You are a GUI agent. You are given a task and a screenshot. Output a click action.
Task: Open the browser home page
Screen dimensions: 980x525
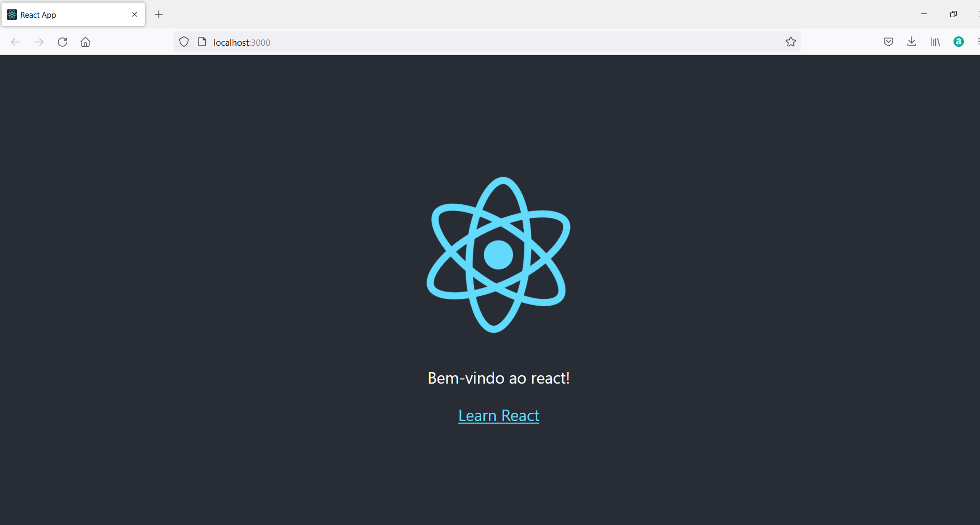coord(85,42)
